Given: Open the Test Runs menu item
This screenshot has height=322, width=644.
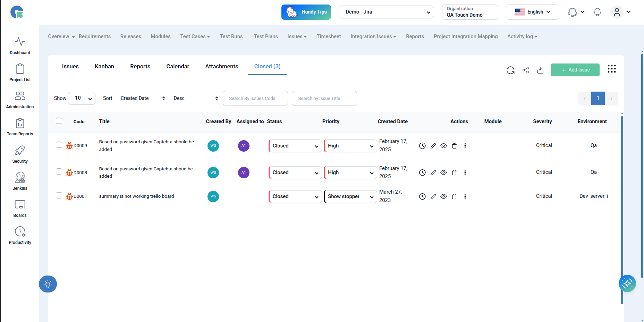Looking at the screenshot, I should pos(231,36).
